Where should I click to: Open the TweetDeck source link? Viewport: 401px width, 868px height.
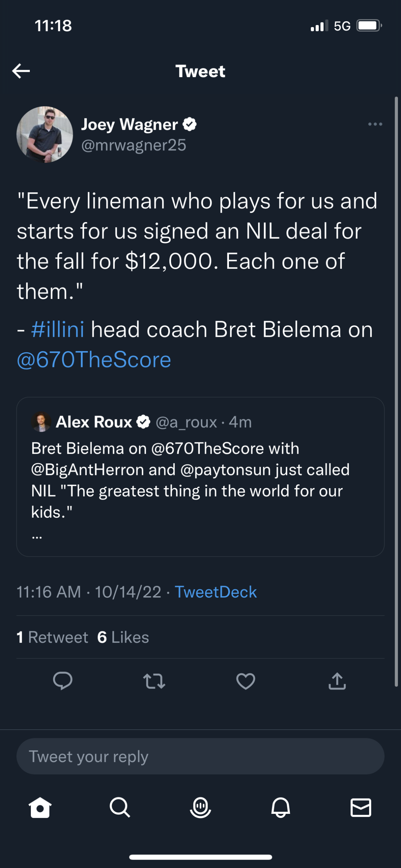215,592
